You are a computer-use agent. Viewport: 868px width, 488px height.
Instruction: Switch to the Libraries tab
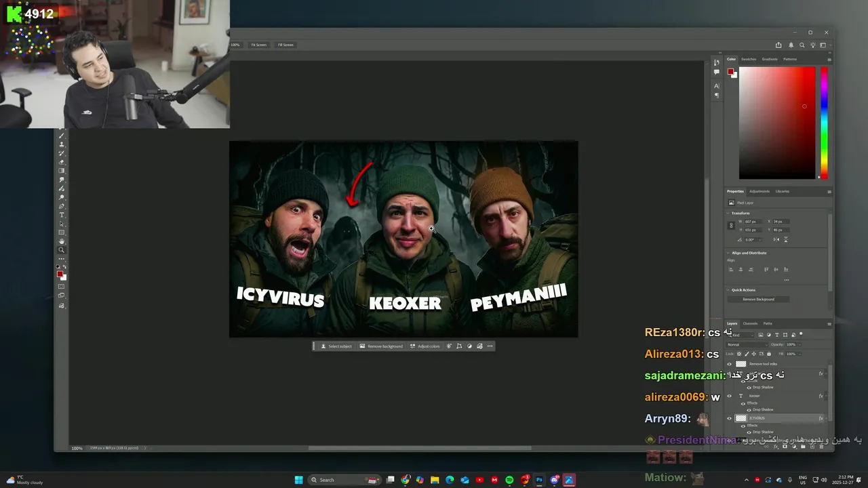(782, 191)
